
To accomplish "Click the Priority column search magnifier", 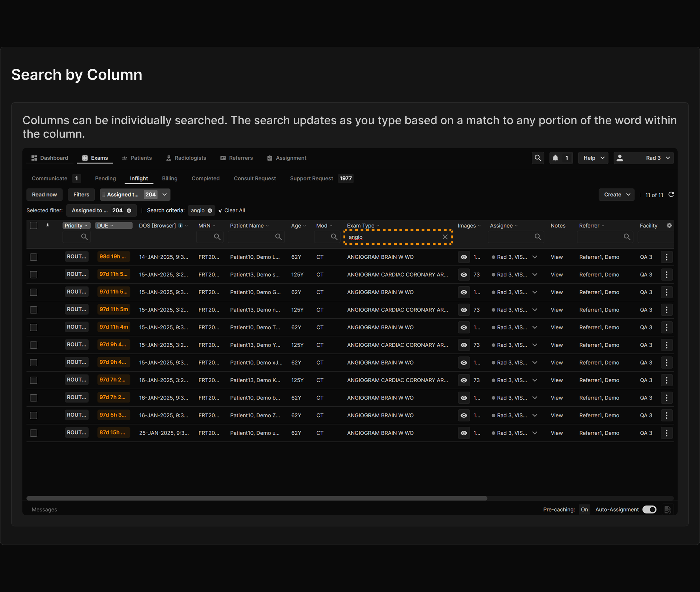I will tap(84, 237).
